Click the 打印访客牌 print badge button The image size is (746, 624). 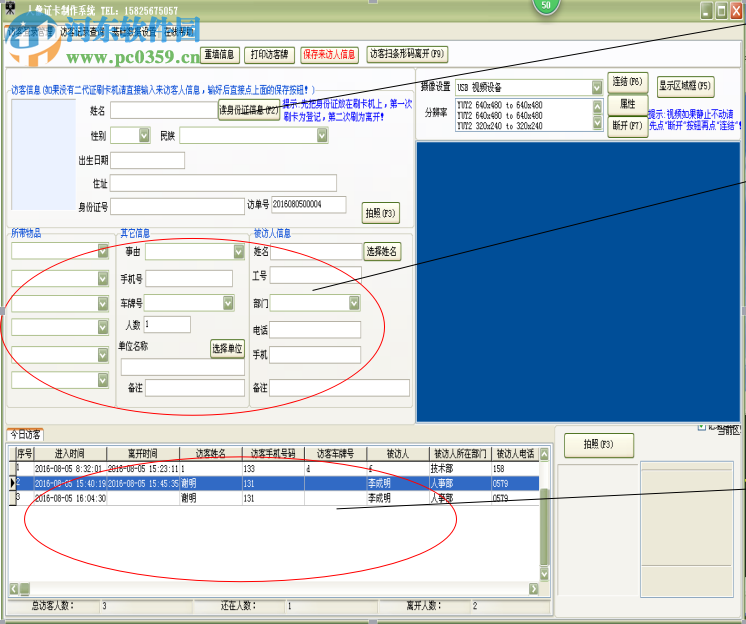click(x=268, y=55)
